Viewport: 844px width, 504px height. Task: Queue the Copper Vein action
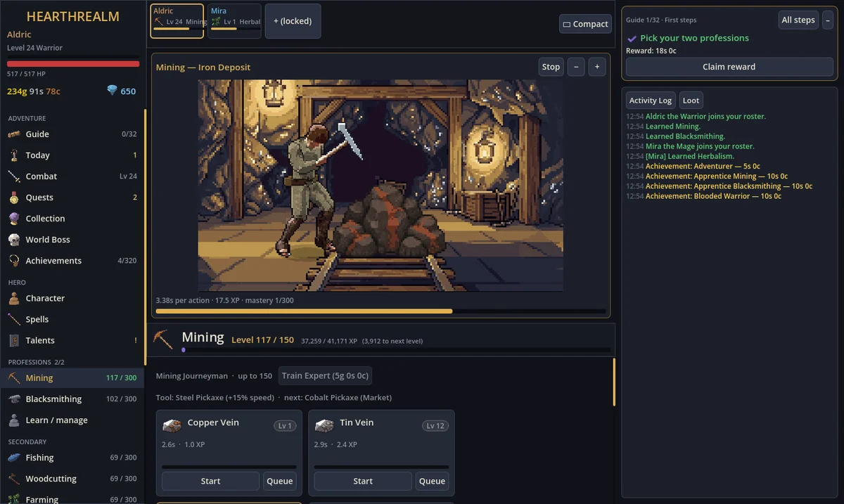[x=279, y=481]
